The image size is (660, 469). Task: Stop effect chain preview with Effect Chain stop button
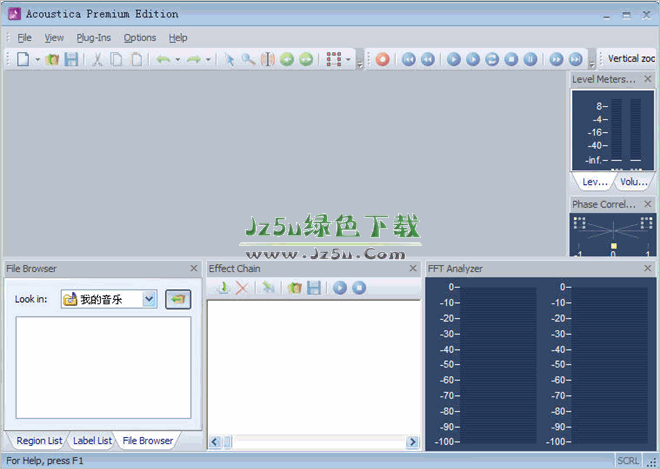[x=359, y=288]
